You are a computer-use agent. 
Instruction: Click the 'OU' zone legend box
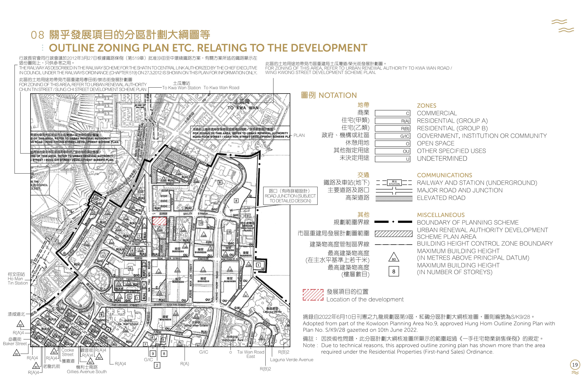tap(392, 151)
